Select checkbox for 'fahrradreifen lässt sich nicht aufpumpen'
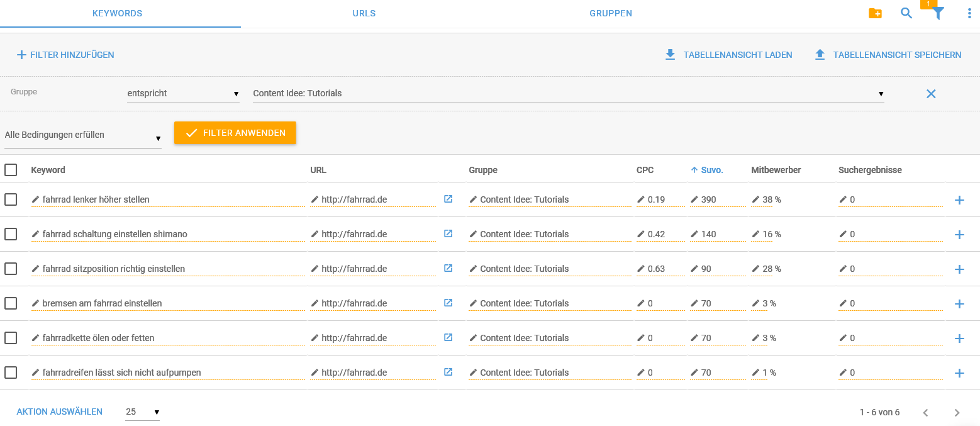 click(11, 373)
